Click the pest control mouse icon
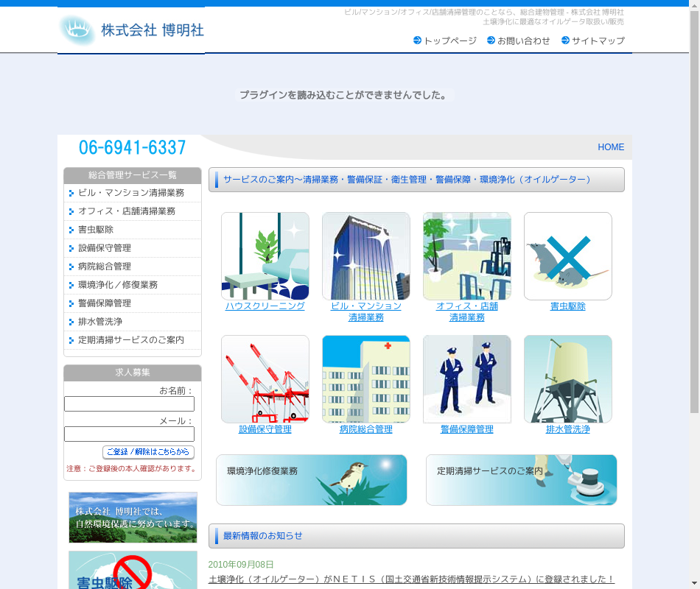 click(x=568, y=256)
